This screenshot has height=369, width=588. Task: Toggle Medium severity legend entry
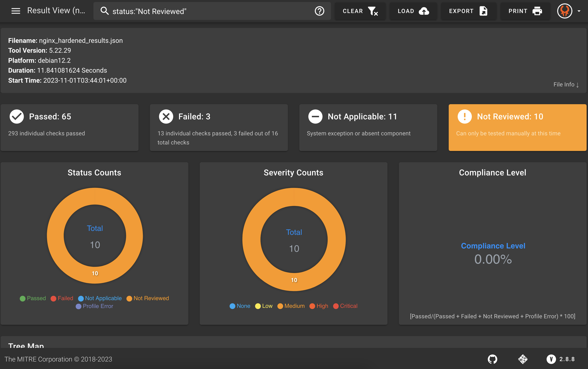[294, 306]
